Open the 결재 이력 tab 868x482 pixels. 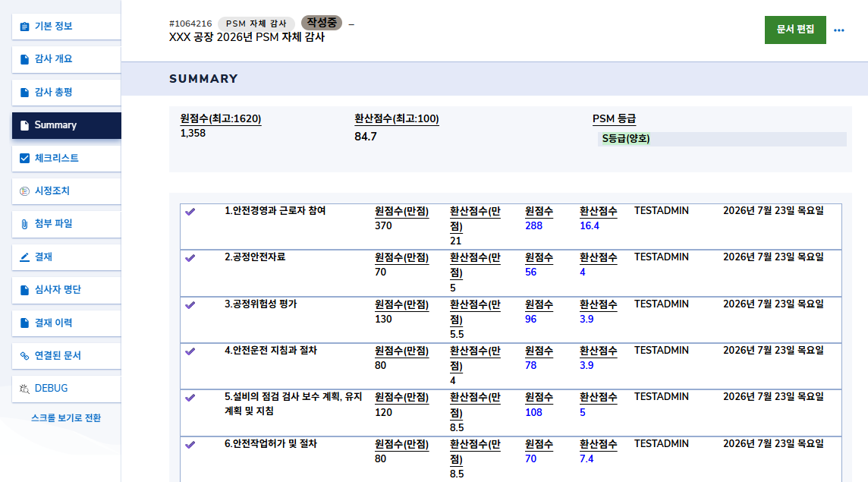coord(67,323)
